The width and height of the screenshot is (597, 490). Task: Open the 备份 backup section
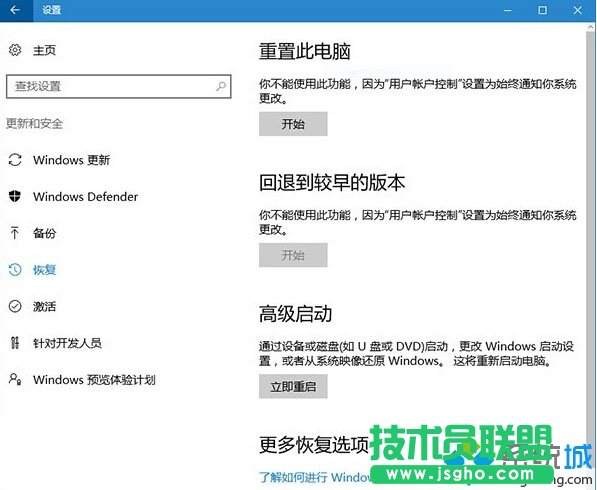(45, 233)
